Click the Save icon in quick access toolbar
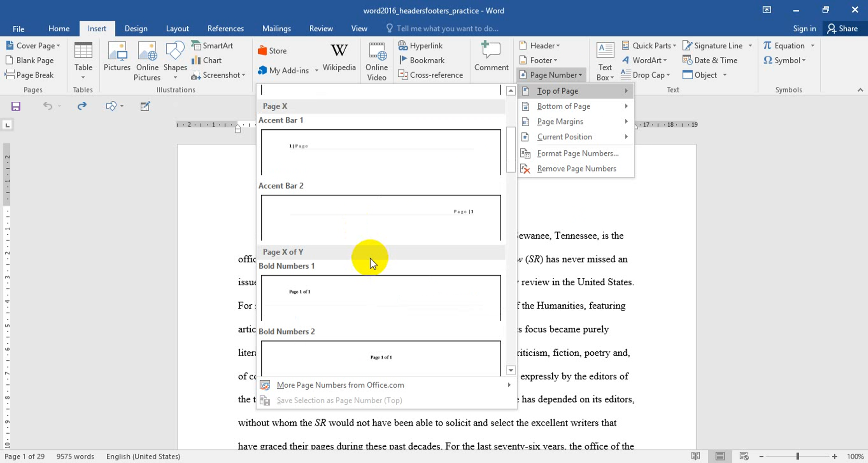The width and height of the screenshot is (868, 463). coord(16,106)
